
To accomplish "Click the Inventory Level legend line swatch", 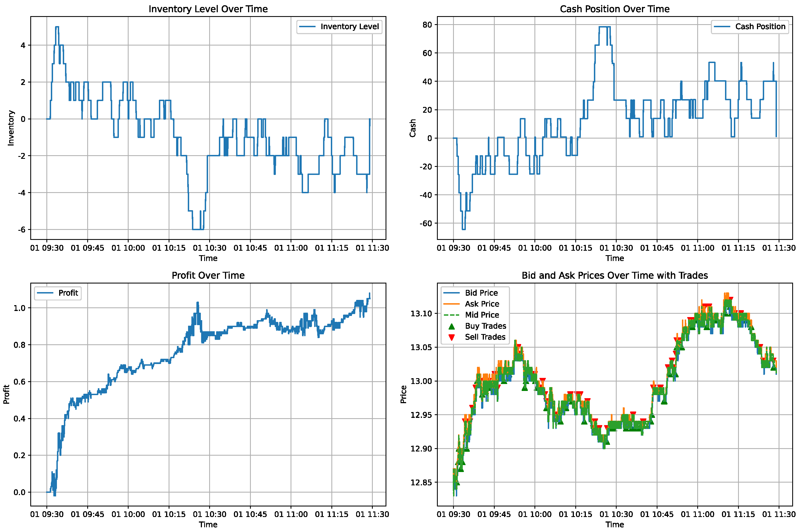I will pos(307,27).
